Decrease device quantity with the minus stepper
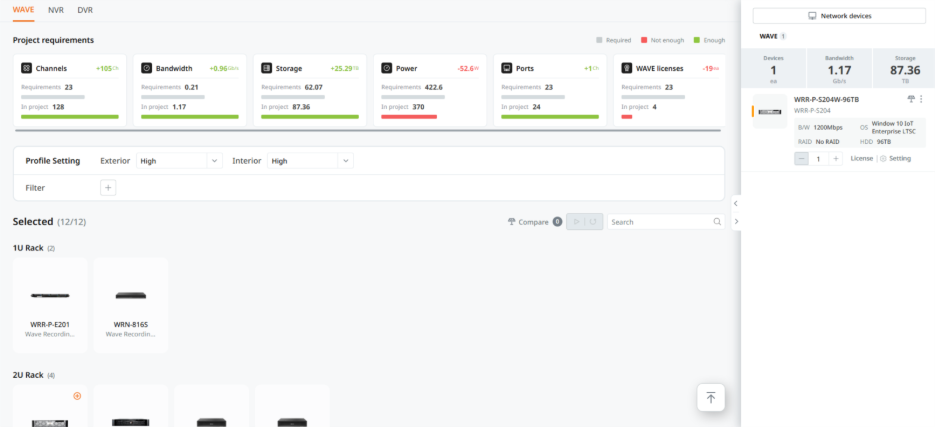Screen dimensions: 936x427 click(802, 158)
